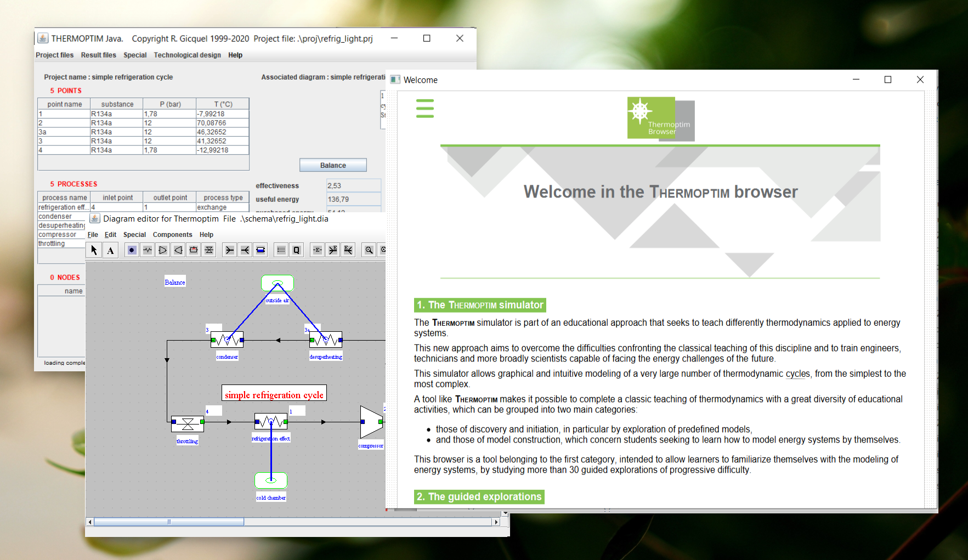Screen dimensions: 968x560
Task: Click right arrow of diagram horizontal scrollbar
Action: pos(496,522)
